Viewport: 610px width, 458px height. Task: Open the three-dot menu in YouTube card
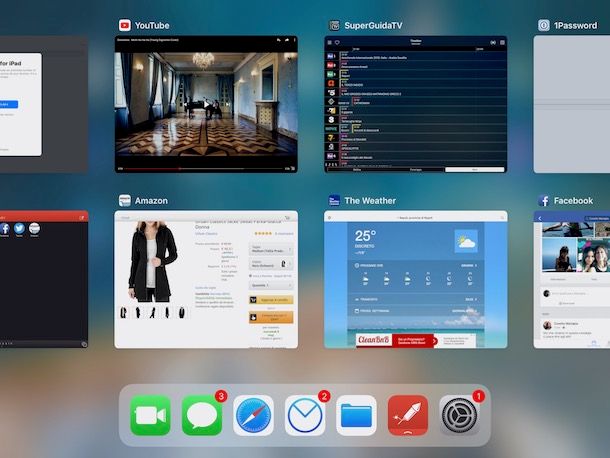(294, 40)
